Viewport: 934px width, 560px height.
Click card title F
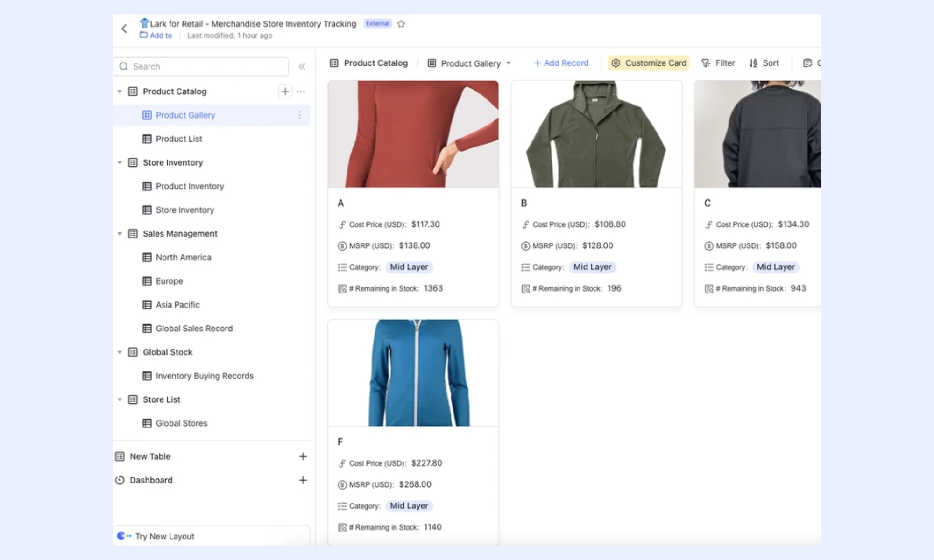[340, 441]
